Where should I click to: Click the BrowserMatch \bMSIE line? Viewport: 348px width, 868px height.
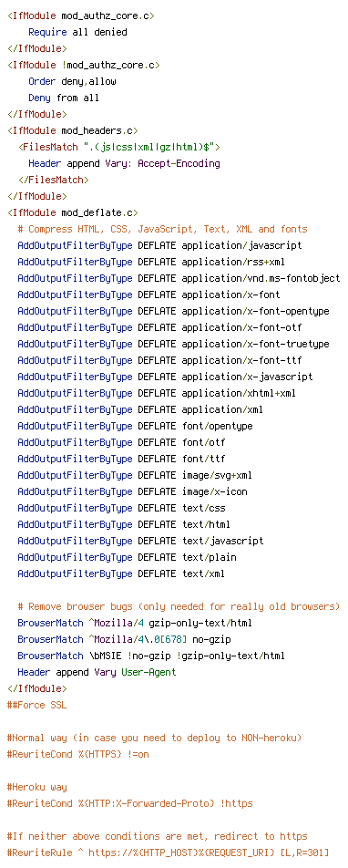tap(151, 656)
